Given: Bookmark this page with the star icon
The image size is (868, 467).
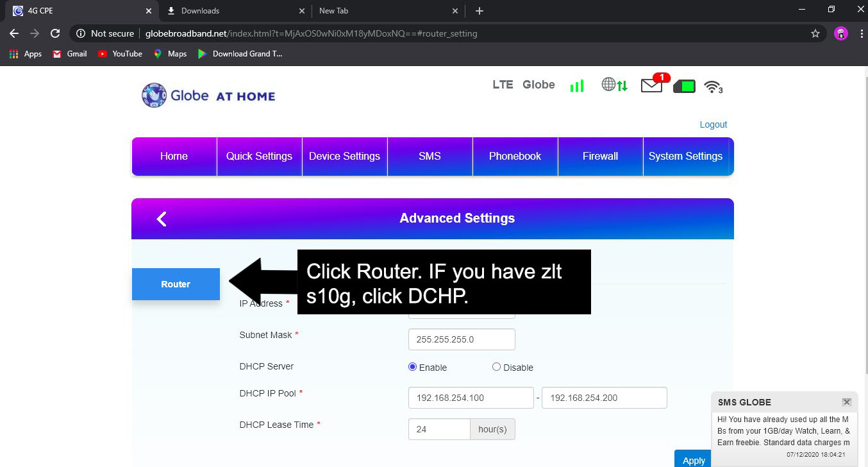Looking at the screenshot, I should pyautogui.click(x=815, y=33).
